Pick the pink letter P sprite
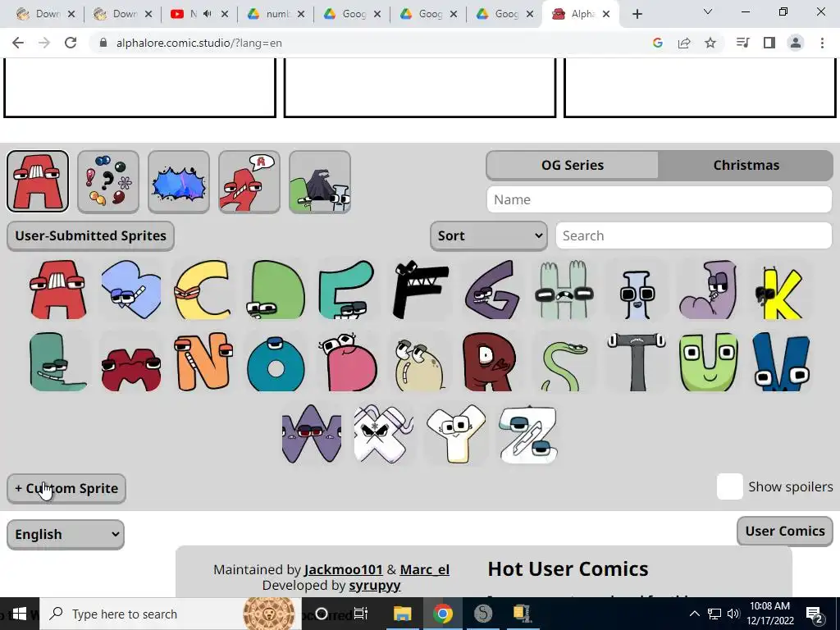The width and height of the screenshot is (840, 630). pos(347,362)
